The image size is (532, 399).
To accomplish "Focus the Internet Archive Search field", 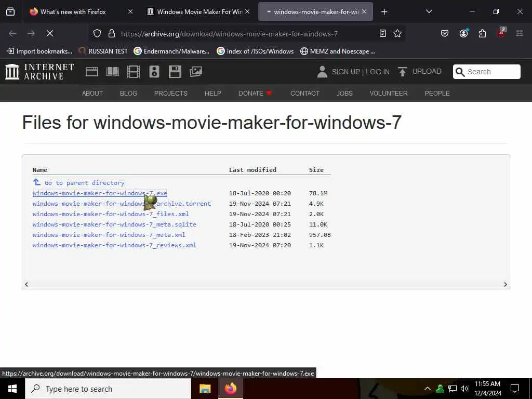I will click(x=486, y=72).
